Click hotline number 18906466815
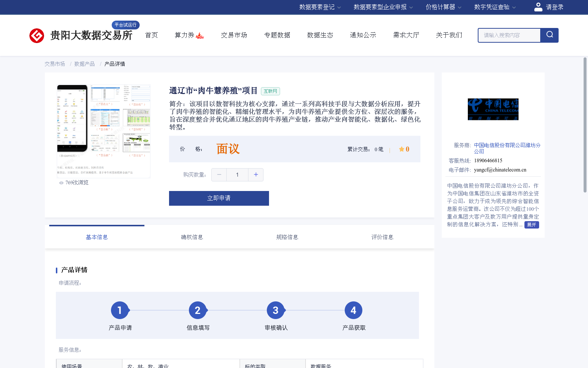This screenshot has width=588, height=368. pyautogui.click(x=488, y=161)
